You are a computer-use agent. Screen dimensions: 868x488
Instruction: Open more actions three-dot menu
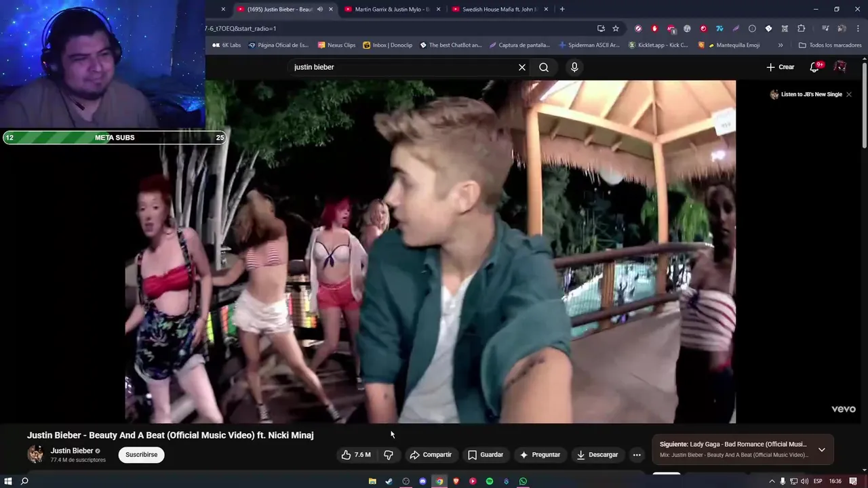(636, 455)
